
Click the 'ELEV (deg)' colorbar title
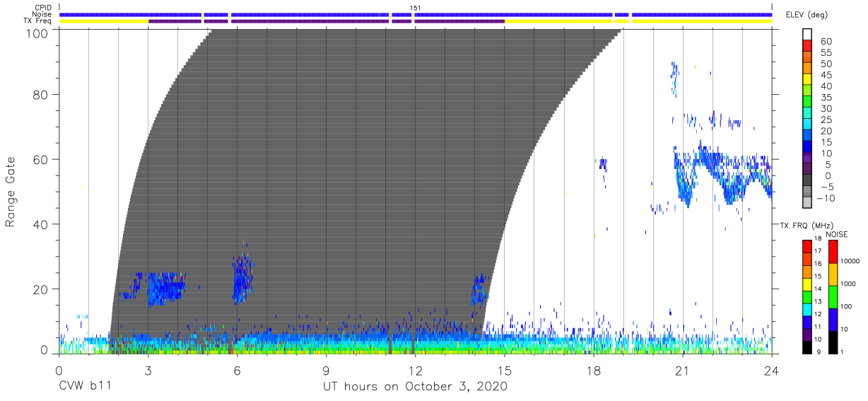click(807, 15)
